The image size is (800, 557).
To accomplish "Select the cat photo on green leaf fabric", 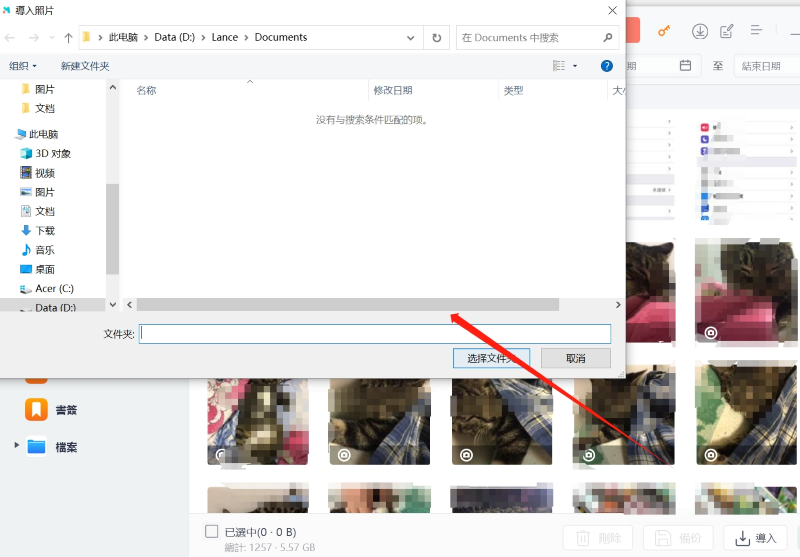I will 746,413.
